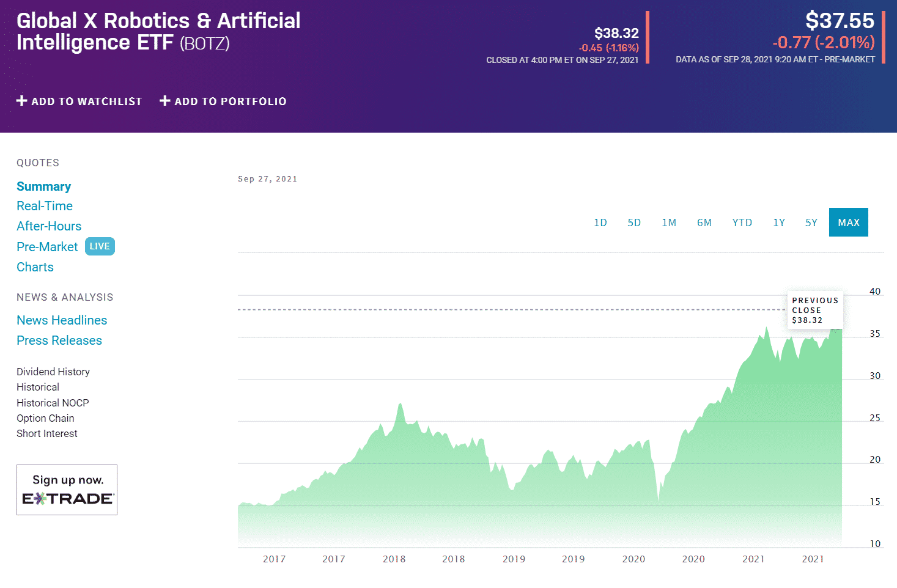
Task: Click the (BOTZ) ticker symbol
Action: (205, 43)
